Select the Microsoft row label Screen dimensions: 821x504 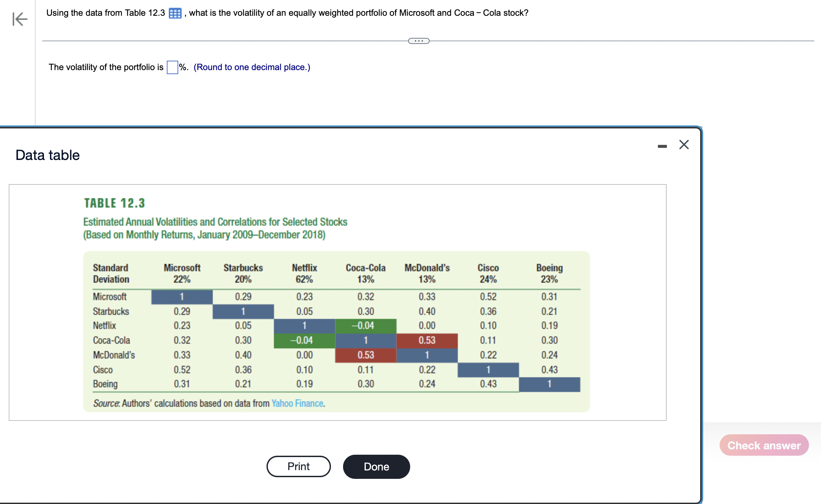[109, 297]
